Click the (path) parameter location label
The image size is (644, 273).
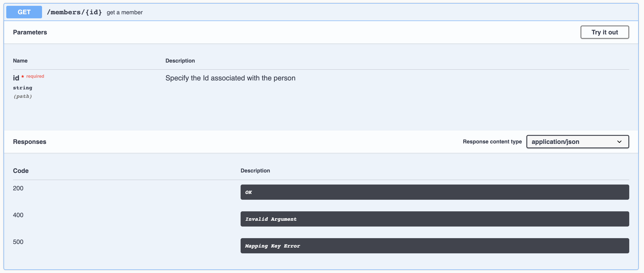coord(23,96)
